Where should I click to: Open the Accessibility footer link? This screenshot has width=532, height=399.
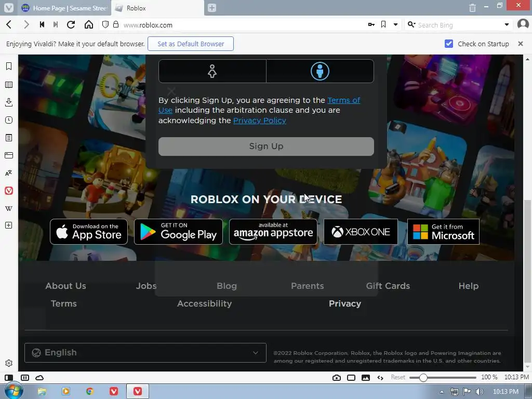pos(205,303)
